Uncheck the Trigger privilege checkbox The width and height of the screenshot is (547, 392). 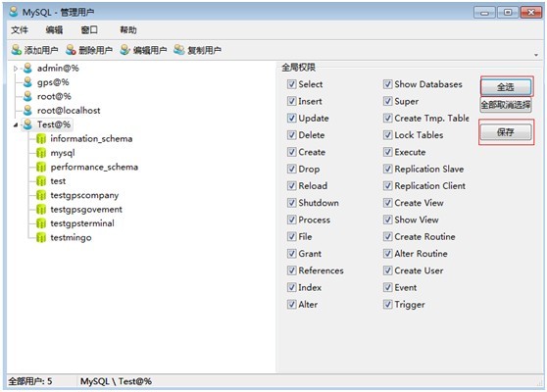pyautogui.click(x=387, y=304)
